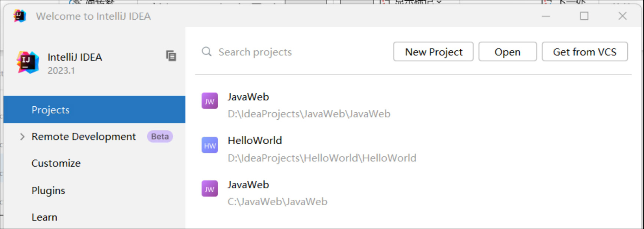
Task: Click the magnifier search icon
Action: 207,52
